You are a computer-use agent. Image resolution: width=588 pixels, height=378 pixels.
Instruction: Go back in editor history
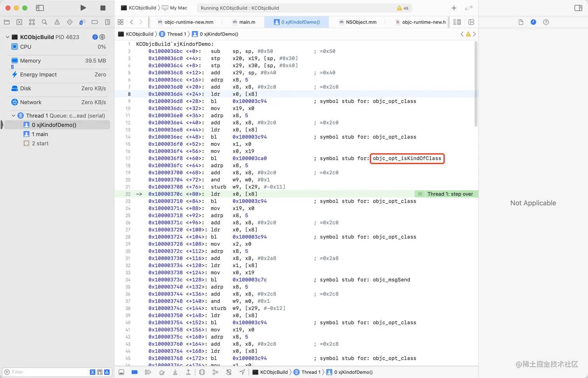[x=132, y=22]
